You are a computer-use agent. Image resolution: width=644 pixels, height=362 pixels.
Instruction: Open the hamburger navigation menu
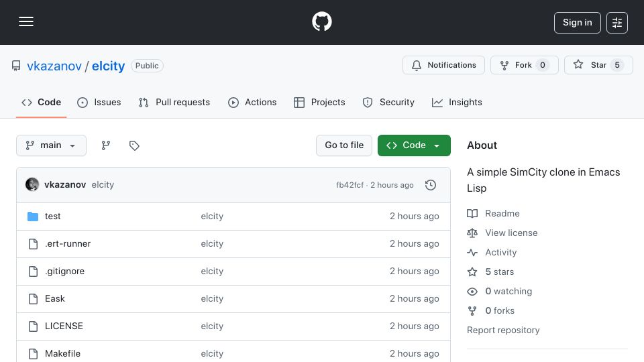click(26, 21)
